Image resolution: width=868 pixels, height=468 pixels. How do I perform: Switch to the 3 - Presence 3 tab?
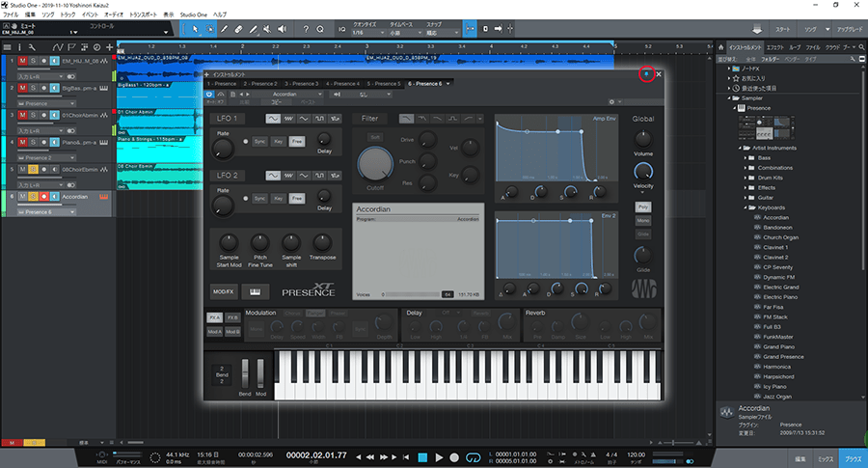(302, 84)
